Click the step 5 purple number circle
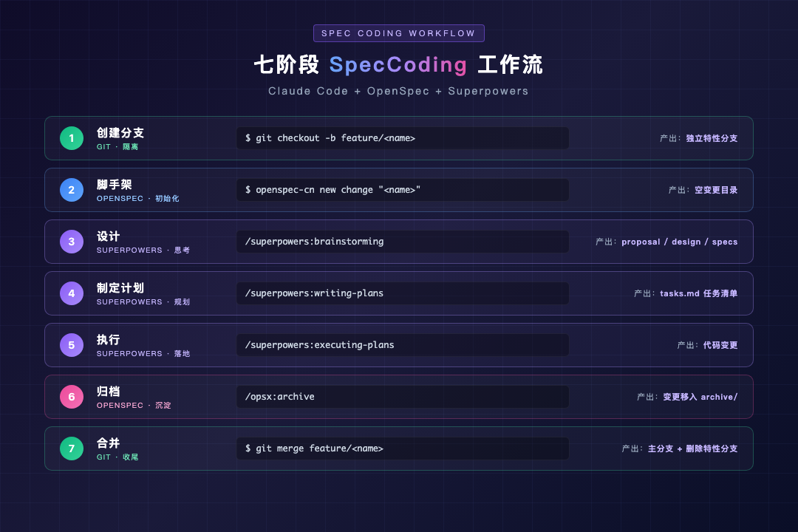 coord(72,345)
